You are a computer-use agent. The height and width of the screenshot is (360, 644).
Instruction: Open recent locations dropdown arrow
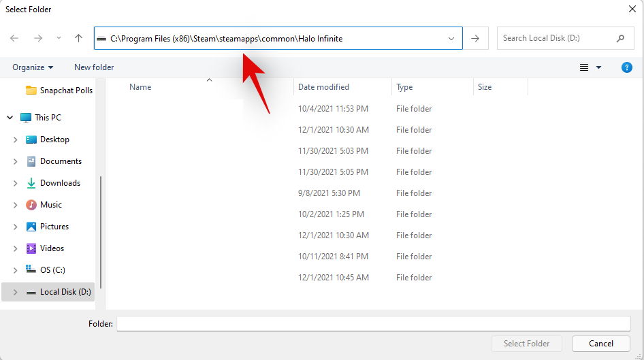59,39
